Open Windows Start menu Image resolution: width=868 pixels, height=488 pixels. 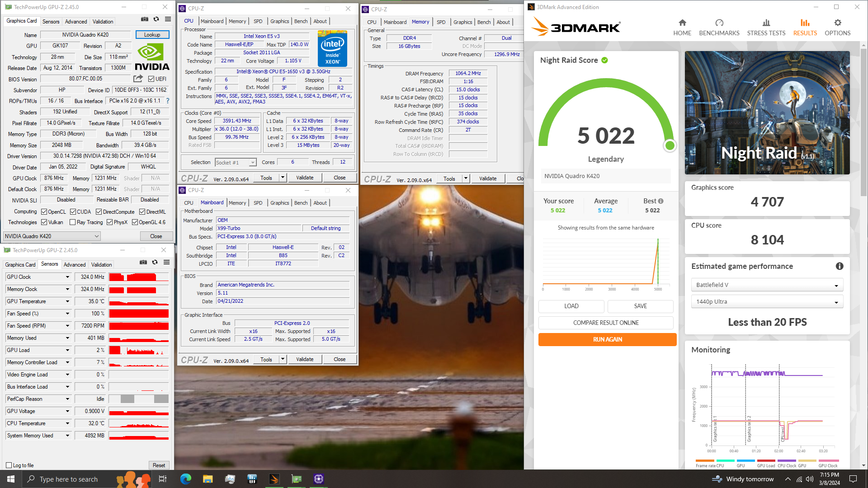coord(11,479)
